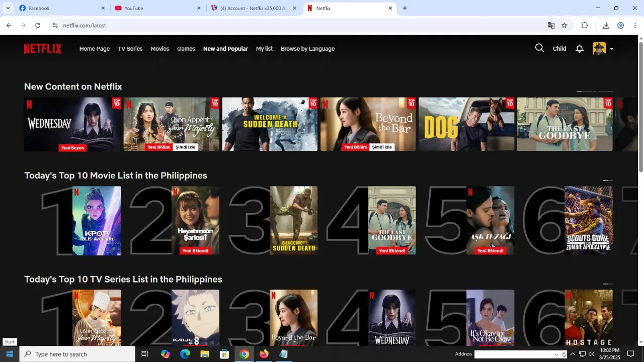Bookmark this page with star icon

(x=565, y=25)
